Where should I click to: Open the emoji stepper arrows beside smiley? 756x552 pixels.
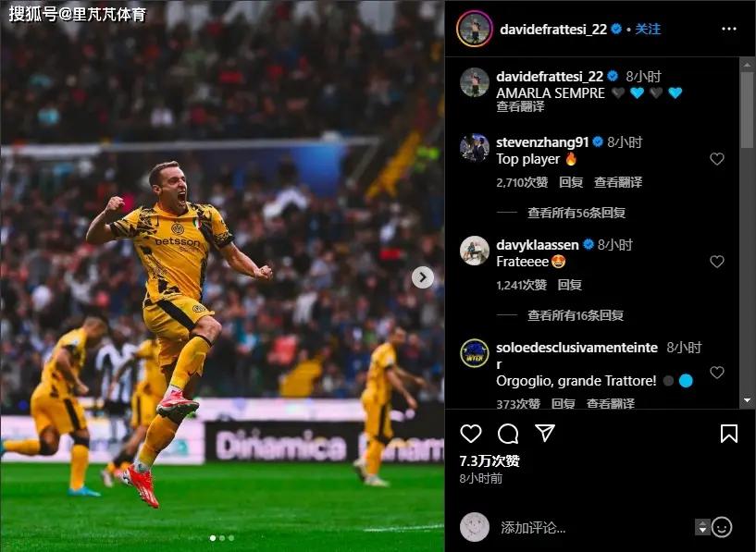click(702, 527)
